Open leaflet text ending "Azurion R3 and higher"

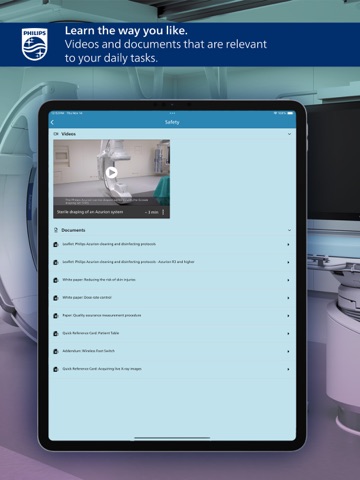tap(128, 262)
